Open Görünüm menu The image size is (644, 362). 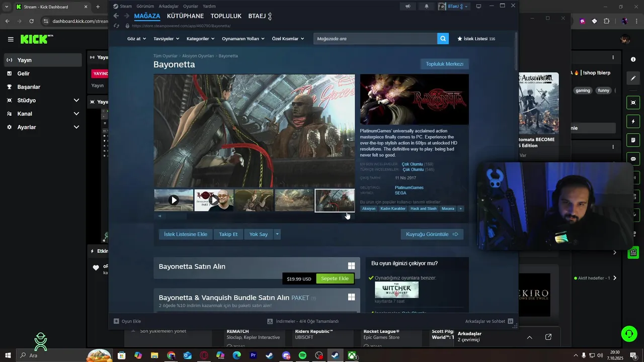pos(145,6)
